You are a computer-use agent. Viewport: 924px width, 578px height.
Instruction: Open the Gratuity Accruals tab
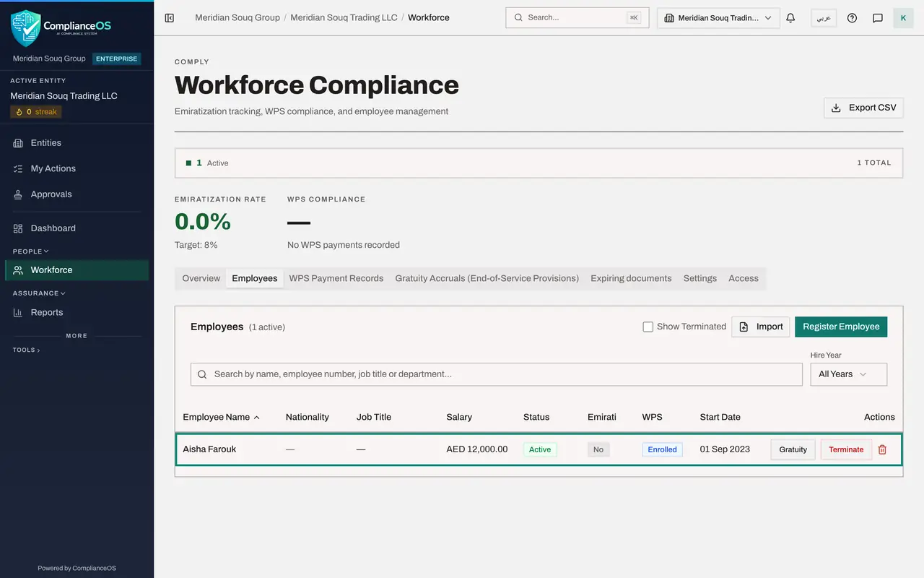click(487, 278)
